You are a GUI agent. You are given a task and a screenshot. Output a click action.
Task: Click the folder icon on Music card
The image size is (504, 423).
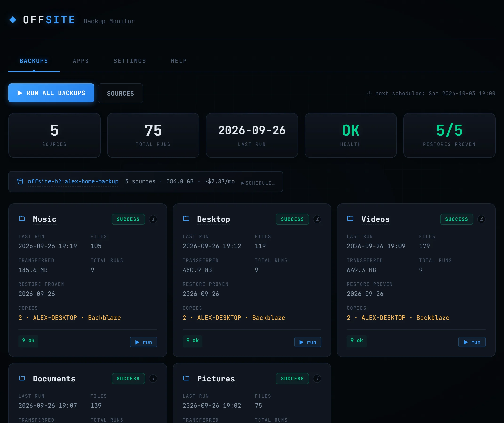22,219
